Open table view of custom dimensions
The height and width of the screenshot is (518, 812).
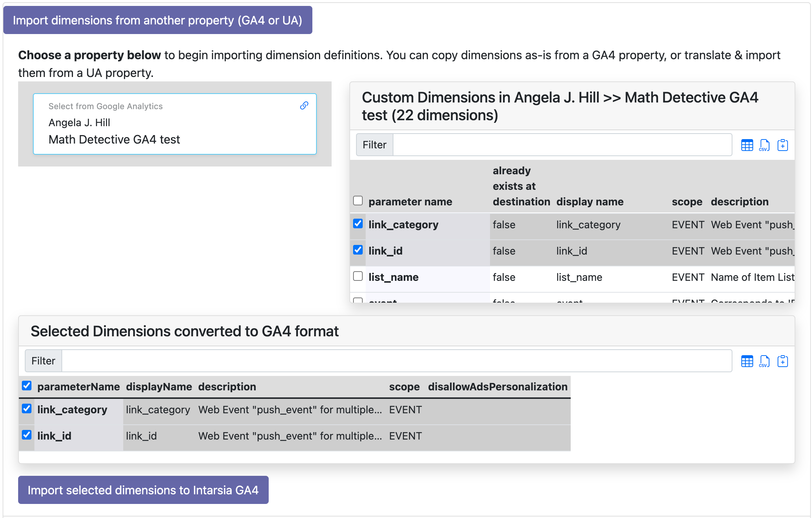pyautogui.click(x=747, y=145)
